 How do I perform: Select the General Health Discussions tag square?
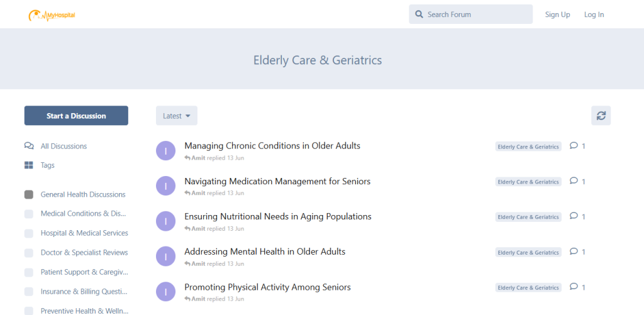29,195
